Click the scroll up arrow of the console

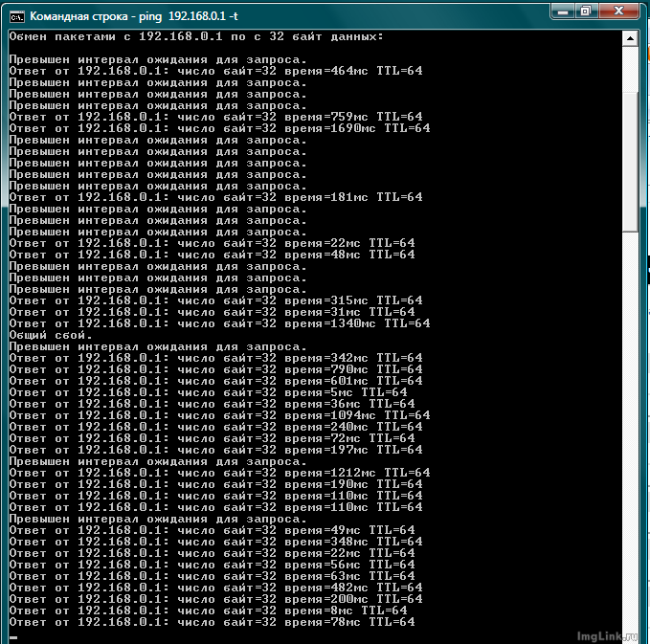630,38
